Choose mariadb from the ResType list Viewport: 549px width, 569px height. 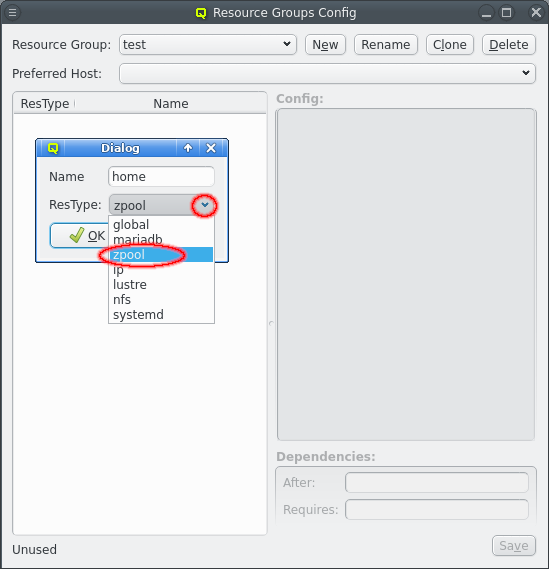(x=161, y=240)
